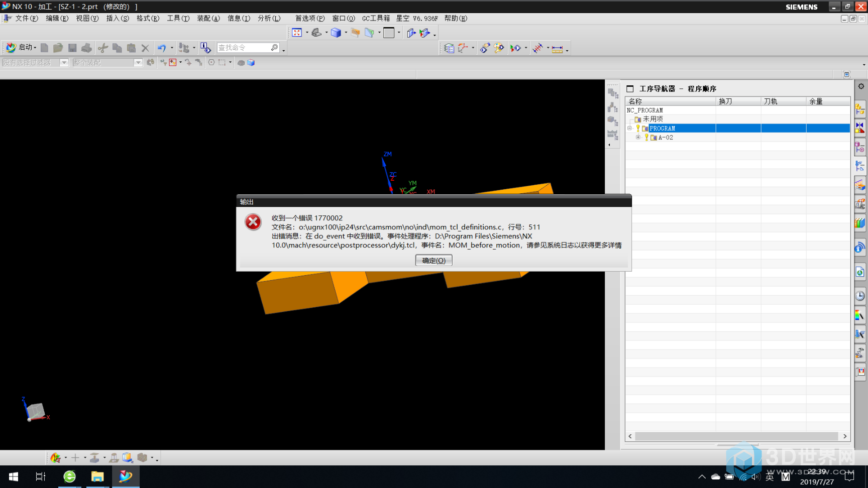Screen dimensions: 868x488
Task: Collapse the navigator view toolbar arrow
Action: [x=609, y=145]
